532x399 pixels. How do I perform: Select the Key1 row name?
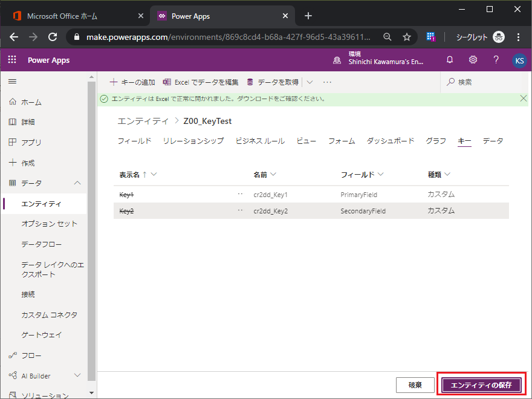point(126,195)
